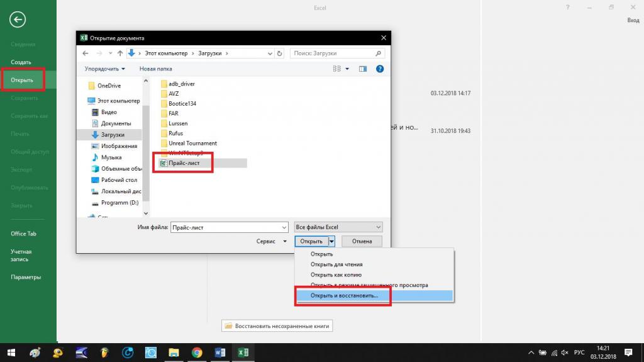Open the Все файлы Excel type dropdown
Viewport: 644px width, 362px height.
(x=338, y=227)
